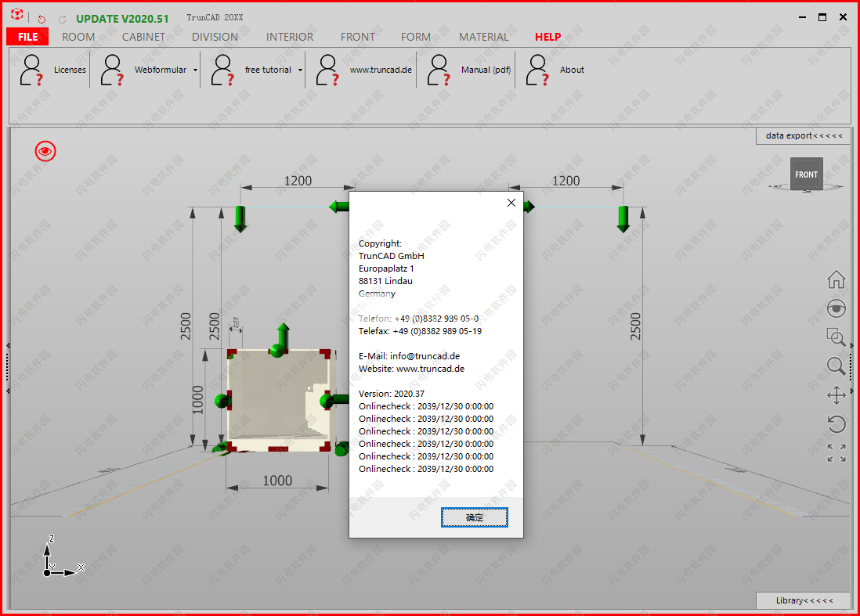Viewport: 860px width, 616px height.
Task: Click the free tutorial person icon
Action: point(222,70)
